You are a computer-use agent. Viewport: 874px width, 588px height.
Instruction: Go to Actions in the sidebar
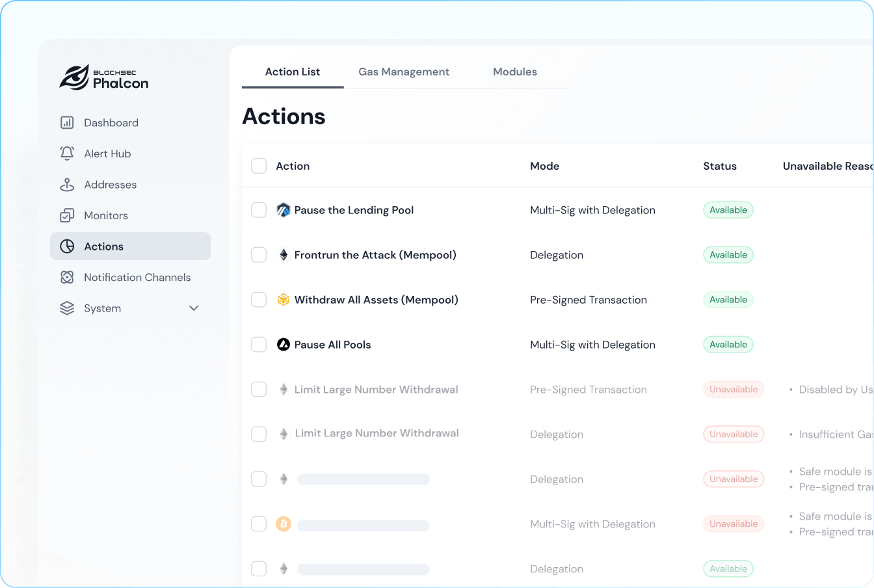(x=104, y=247)
